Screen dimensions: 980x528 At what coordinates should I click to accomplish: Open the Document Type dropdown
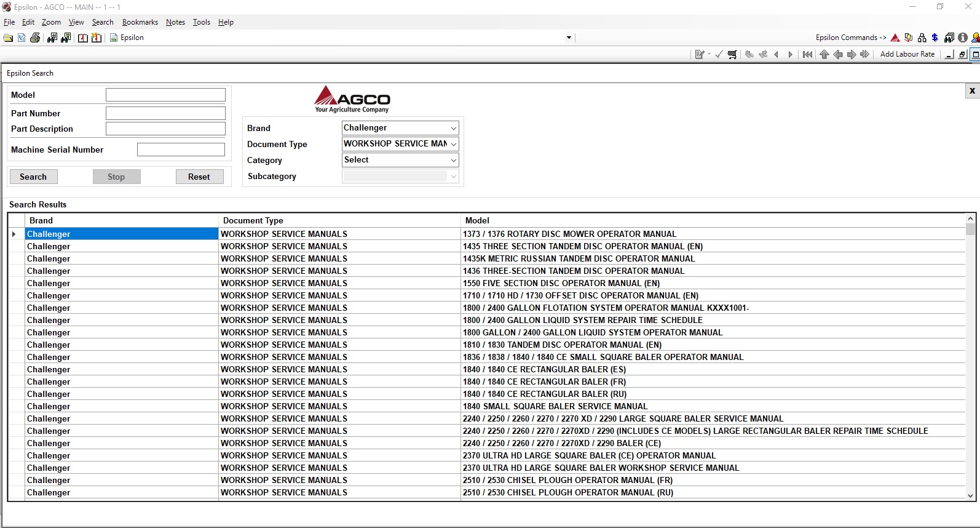point(454,144)
